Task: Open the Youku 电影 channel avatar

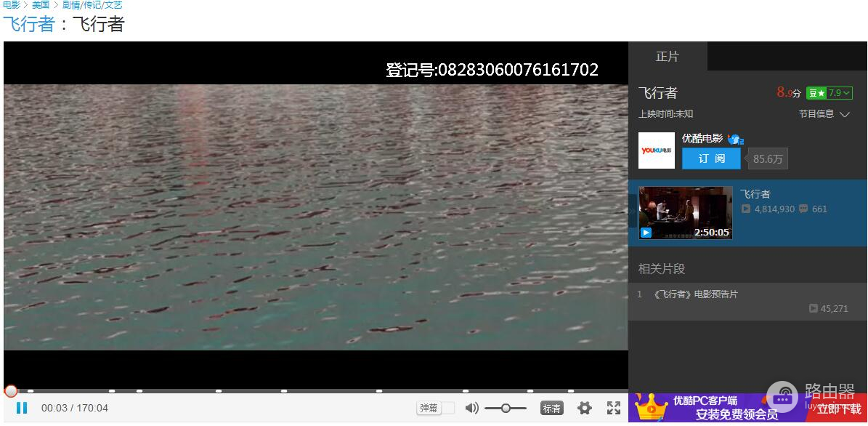Action: click(x=656, y=150)
